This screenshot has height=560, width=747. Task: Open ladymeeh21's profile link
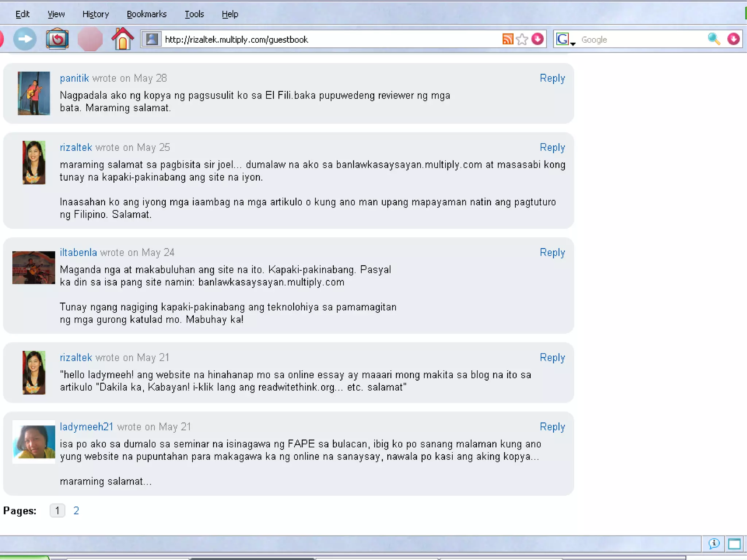coord(86,426)
